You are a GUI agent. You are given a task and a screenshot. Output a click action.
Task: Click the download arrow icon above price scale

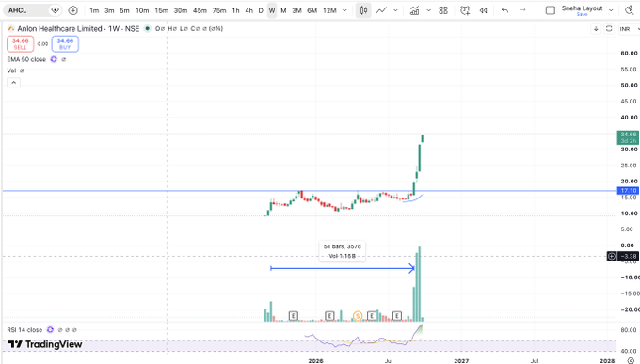596,29
